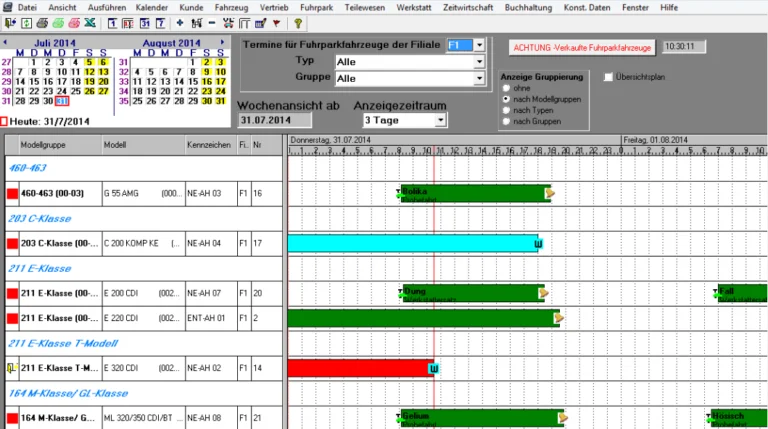768x429 pixels.
Task: Select grouping 'nach Gruppen'
Action: (x=506, y=121)
